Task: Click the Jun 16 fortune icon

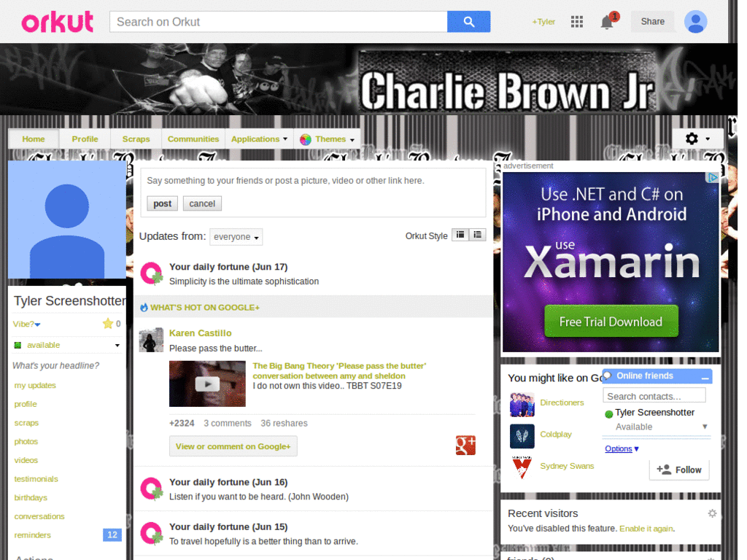Action: click(152, 489)
